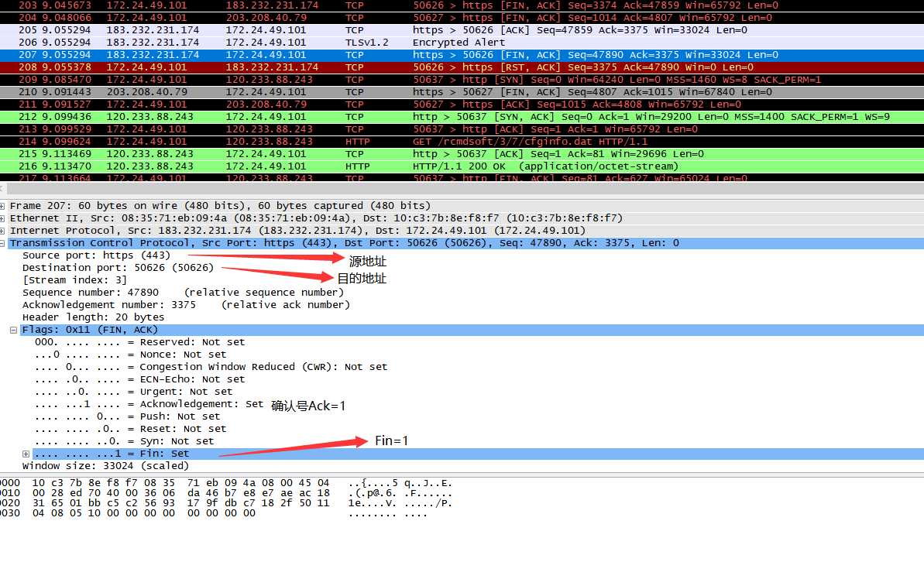This screenshot has height=562, width=924.
Task: Select packet 205 https ACK row
Action: click(462, 30)
